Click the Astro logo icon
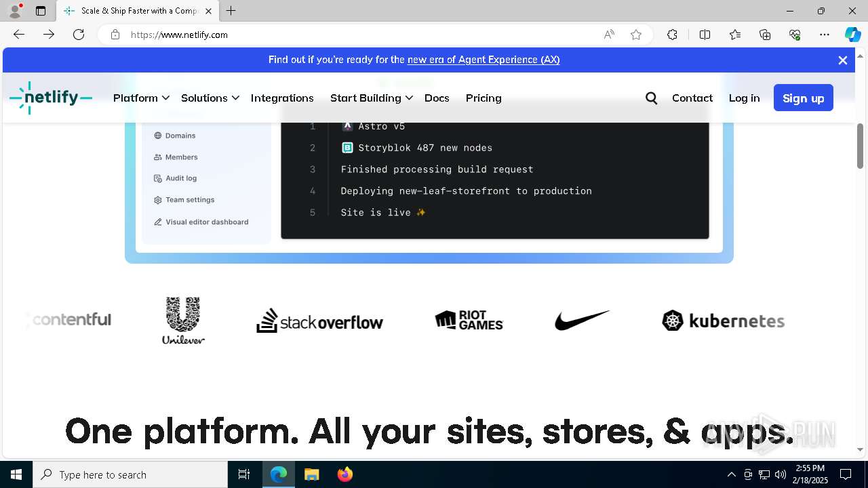The image size is (868, 488). click(x=347, y=126)
